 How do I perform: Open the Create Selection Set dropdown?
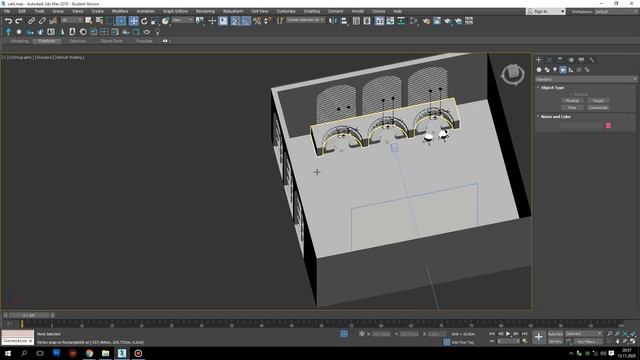pyautogui.click(x=305, y=20)
